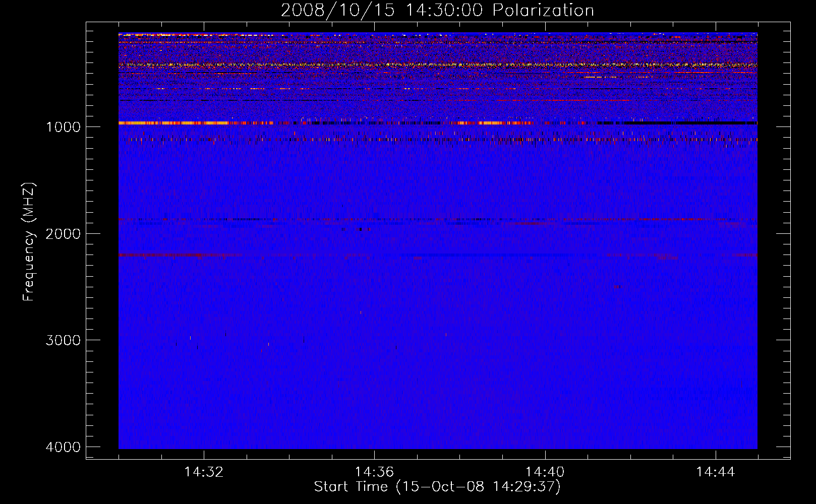Screen dimensions: 816x504
Task: Click the time tick label "14:32"
Action: [204, 472]
